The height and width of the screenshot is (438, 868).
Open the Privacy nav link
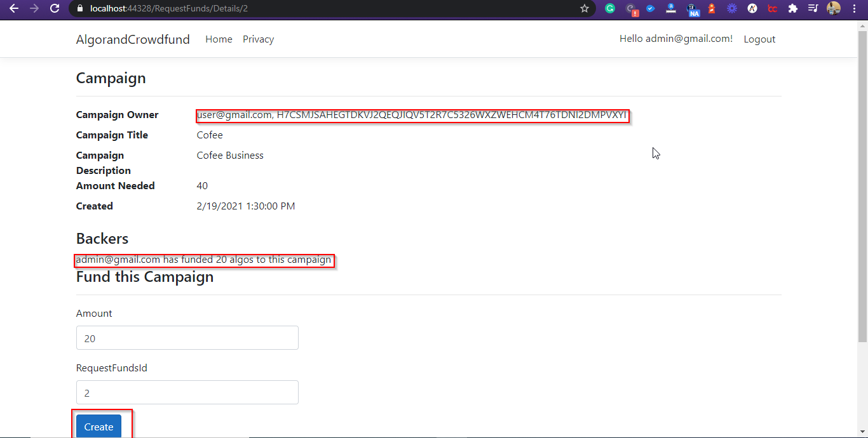[x=258, y=39]
